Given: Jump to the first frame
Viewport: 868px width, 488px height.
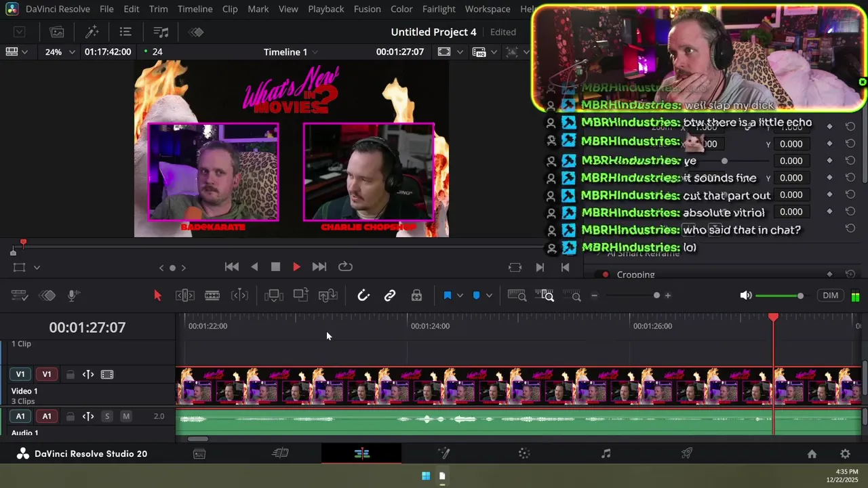Looking at the screenshot, I should 231,267.
